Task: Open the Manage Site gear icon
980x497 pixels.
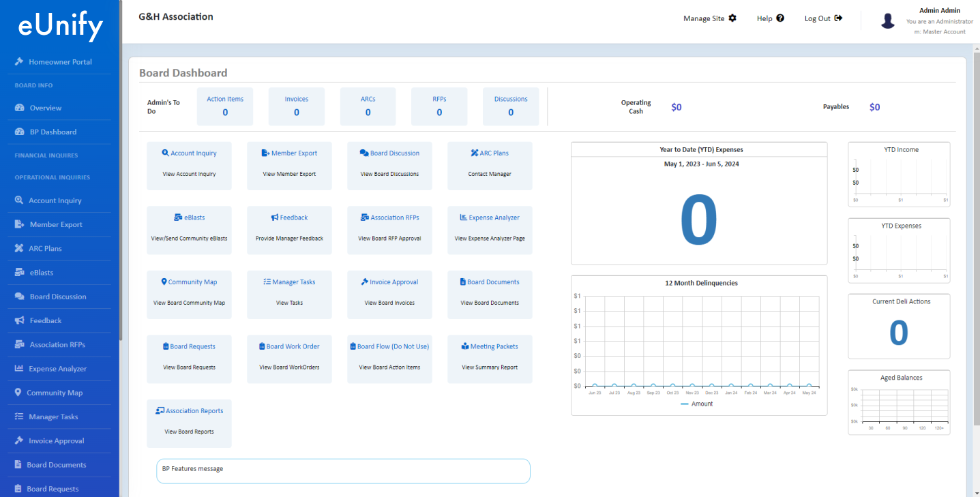Action: 732,18
